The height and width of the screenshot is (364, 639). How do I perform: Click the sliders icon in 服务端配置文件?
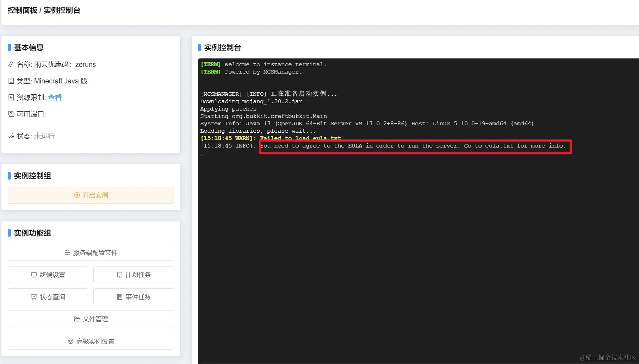point(67,253)
